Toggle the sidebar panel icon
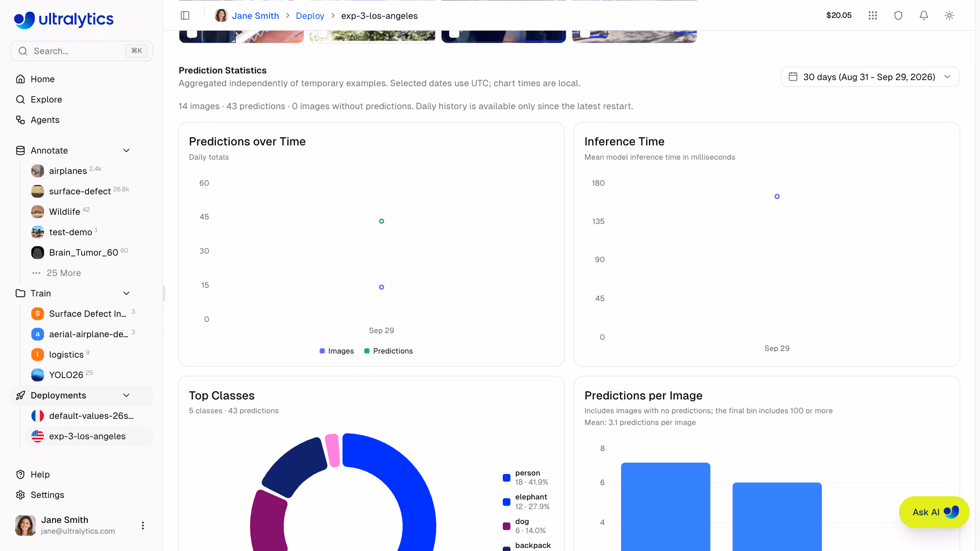Viewport: 980px width, 551px height. pos(185,15)
